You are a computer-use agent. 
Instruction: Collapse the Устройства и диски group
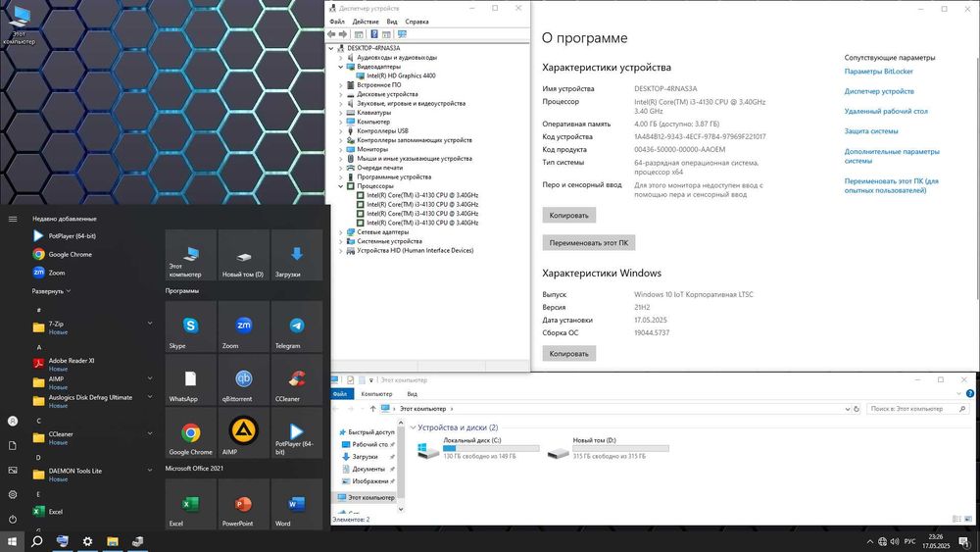click(x=414, y=427)
